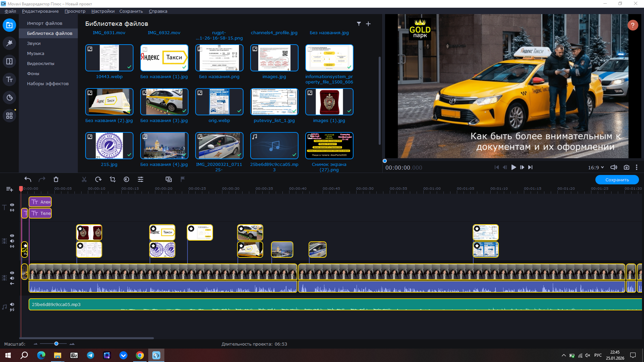Click the timeline zoom scale slider

56,344
